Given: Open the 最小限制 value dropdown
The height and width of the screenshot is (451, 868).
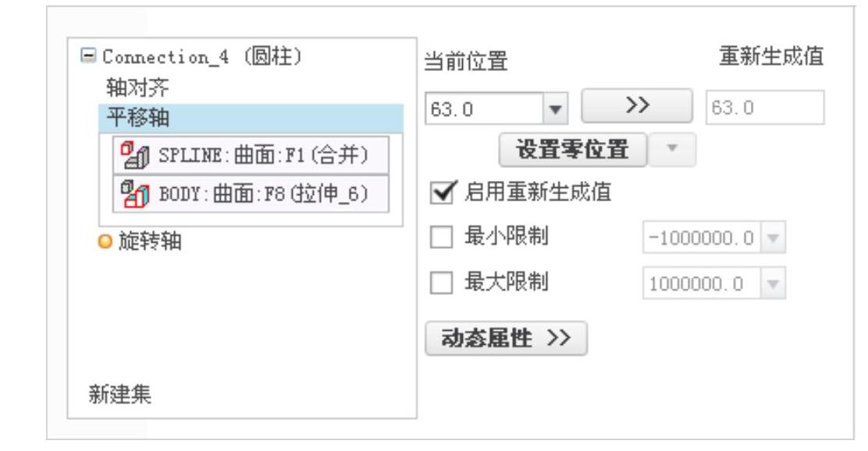Looking at the screenshot, I should tap(774, 237).
